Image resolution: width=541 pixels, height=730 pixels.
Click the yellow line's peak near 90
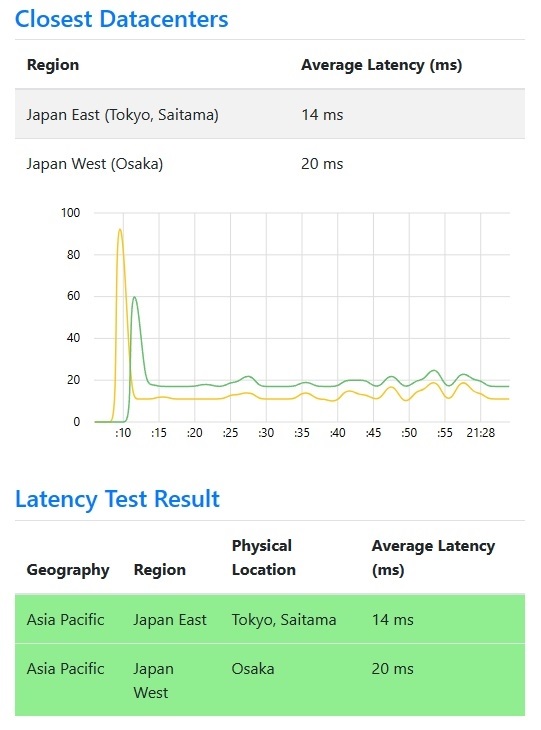(x=120, y=230)
